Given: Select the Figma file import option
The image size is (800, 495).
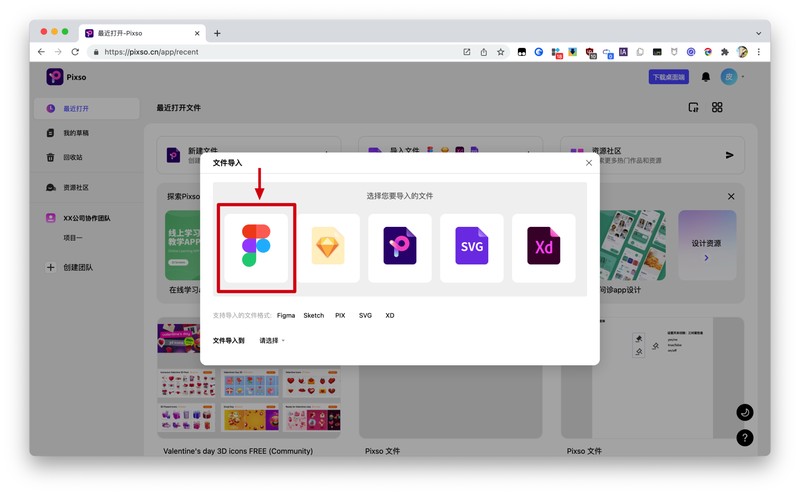Looking at the screenshot, I should 256,248.
